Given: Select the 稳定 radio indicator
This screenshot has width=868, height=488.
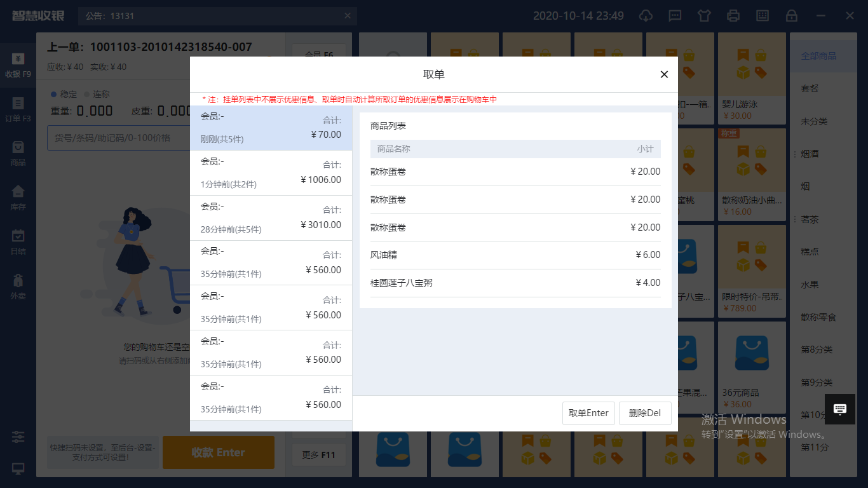Looking at the screenshot, I should click(x=55, y=94).
